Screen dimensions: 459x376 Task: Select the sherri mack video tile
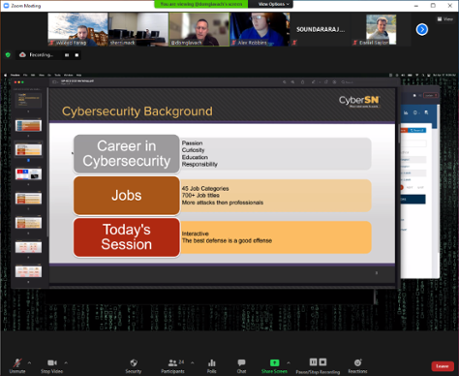(x=138, y=29)
